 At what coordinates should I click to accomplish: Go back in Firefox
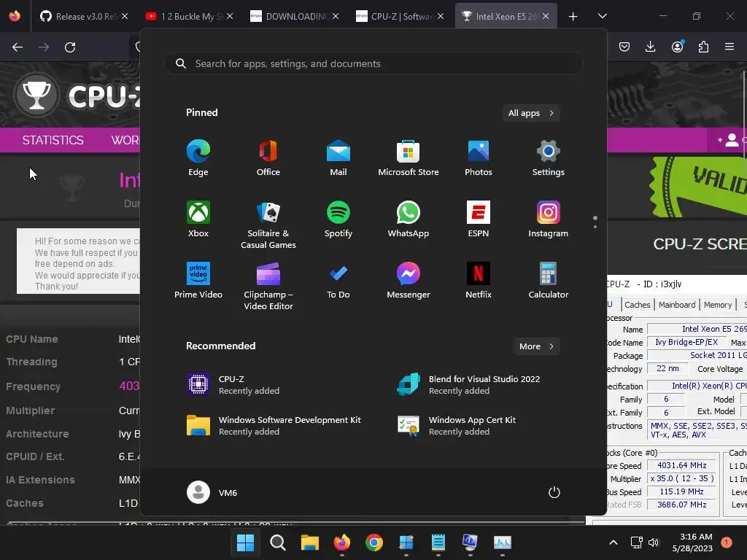tap(18, 47)
